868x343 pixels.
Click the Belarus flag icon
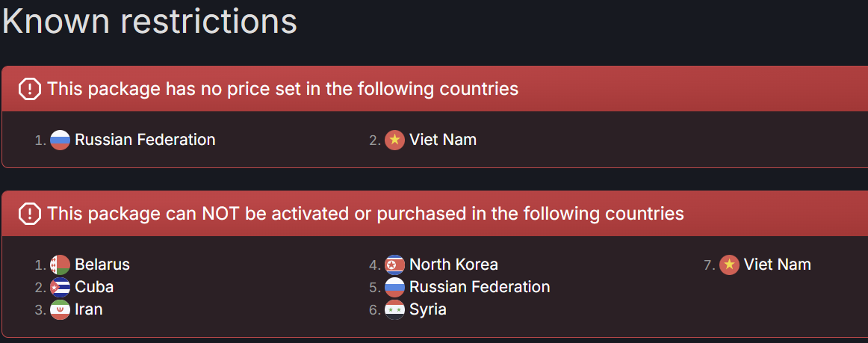tap(60, 265)
